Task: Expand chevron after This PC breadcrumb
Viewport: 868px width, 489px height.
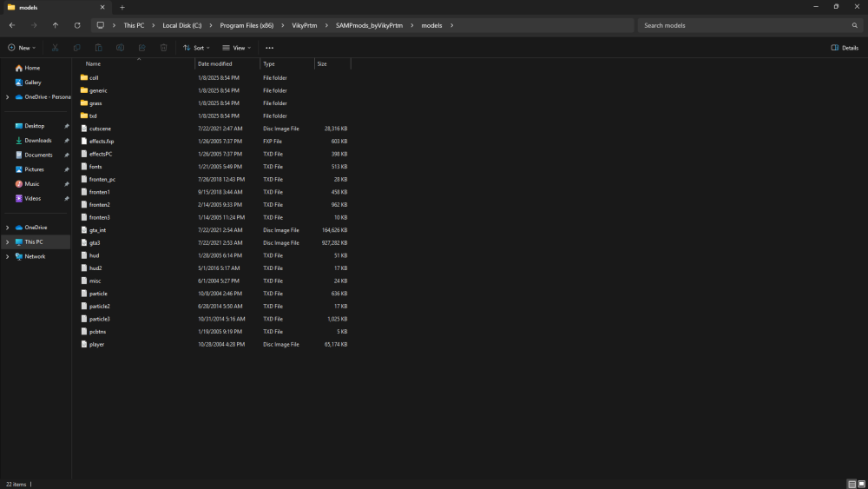Action: pyautogui.click(x=154, y=25)
